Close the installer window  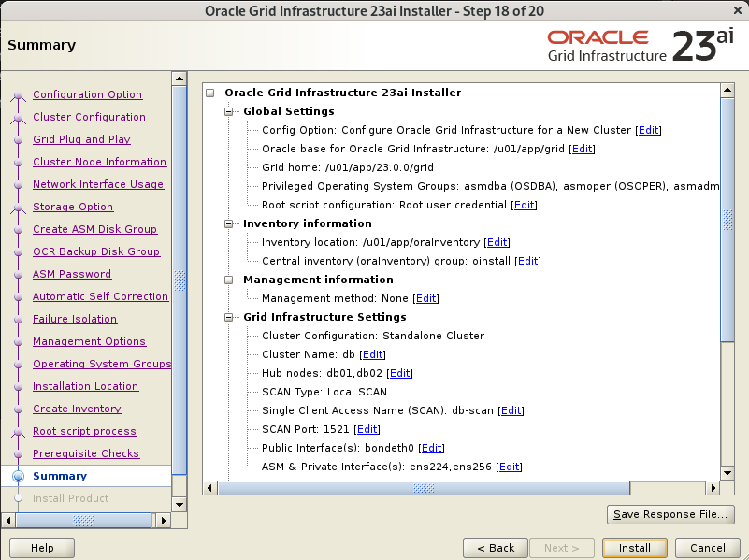coord(738,10)
